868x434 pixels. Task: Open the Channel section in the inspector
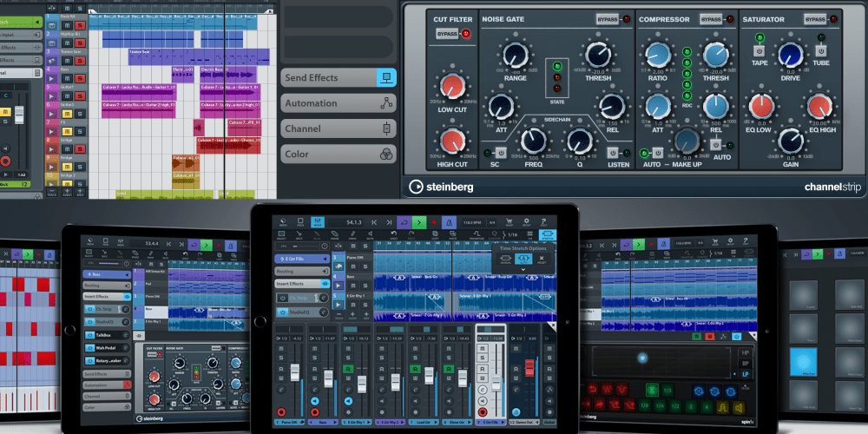coord(338,128)
